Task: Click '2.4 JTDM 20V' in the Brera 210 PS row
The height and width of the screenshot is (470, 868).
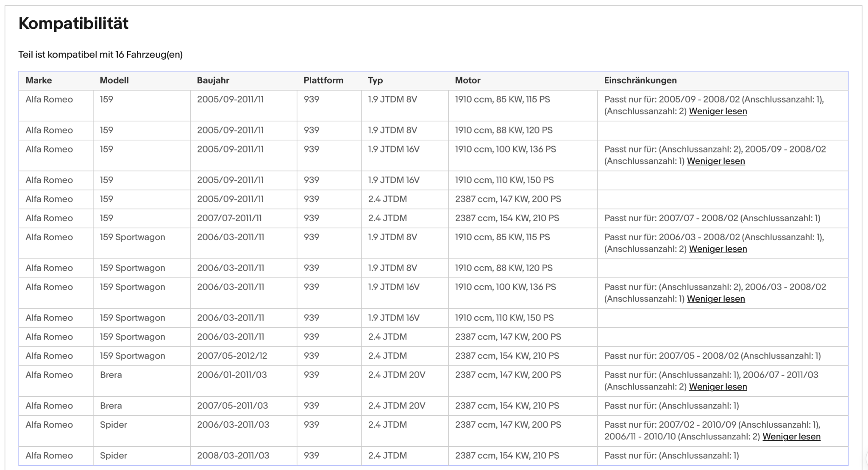Action: click(x=396, y=406)
